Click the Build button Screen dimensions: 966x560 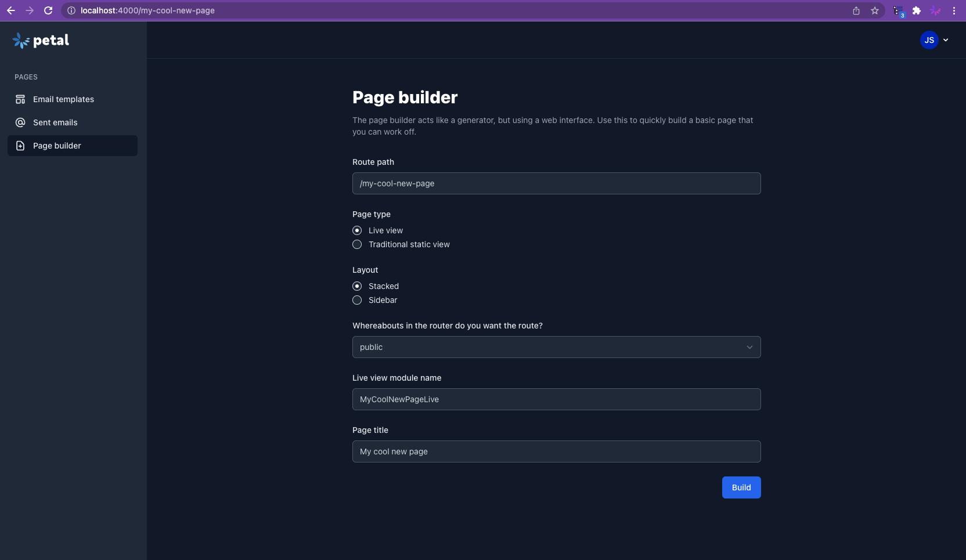[x=741, y=487]
